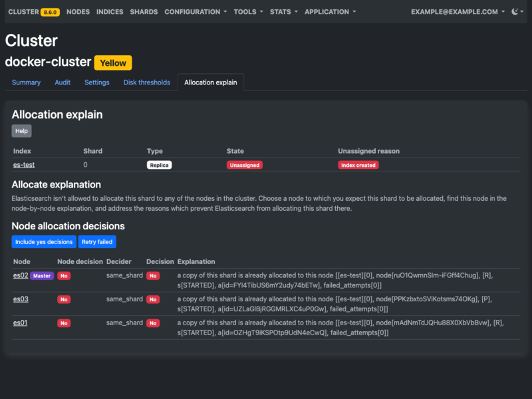Viewport: 532px width, 399px height.
Task: Open the SHARDS view
Action: [x=144, y=11]
